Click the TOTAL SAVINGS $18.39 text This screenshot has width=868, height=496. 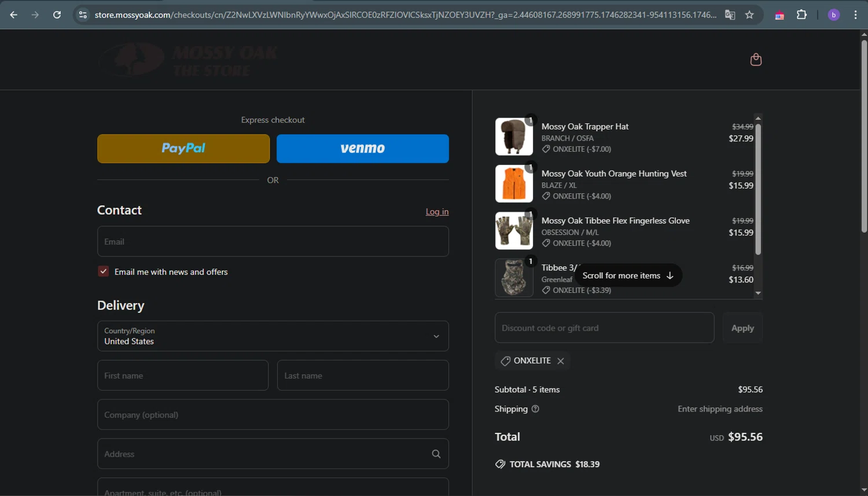(x=554, y=464)
